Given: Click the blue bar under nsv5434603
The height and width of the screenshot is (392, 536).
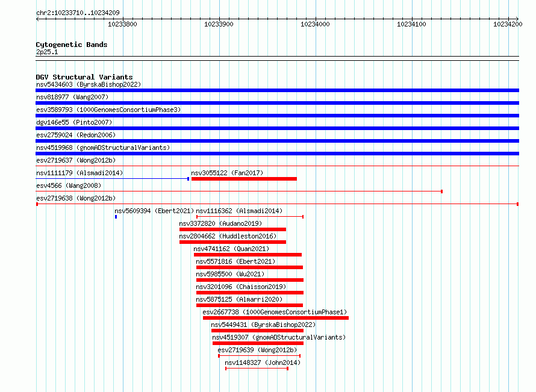Looking at the screenshot, I should click(277, 90).
